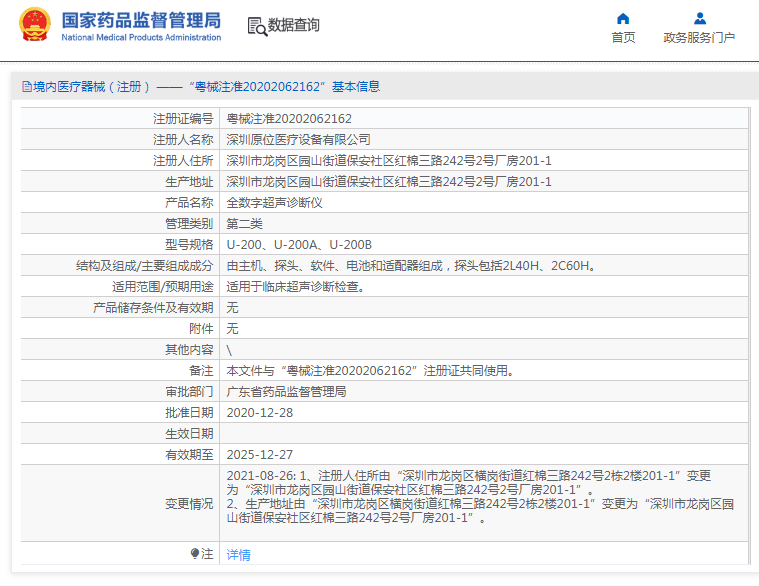Click the 国家药品监督管理局 site title
Viewport: 759px width, 586px height.
pos(141,19)
